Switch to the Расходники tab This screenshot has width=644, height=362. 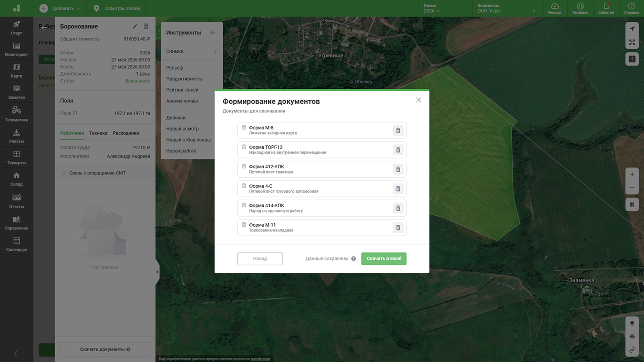point(126,133)
